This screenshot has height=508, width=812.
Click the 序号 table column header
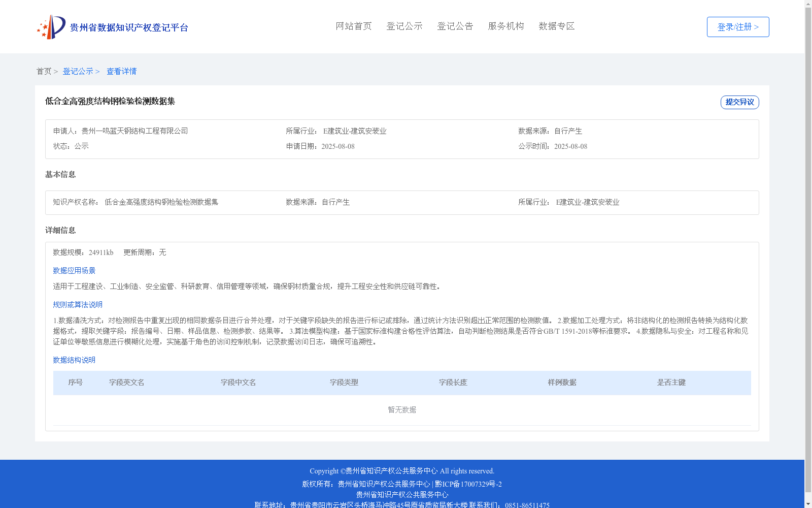tap(76, 383)
